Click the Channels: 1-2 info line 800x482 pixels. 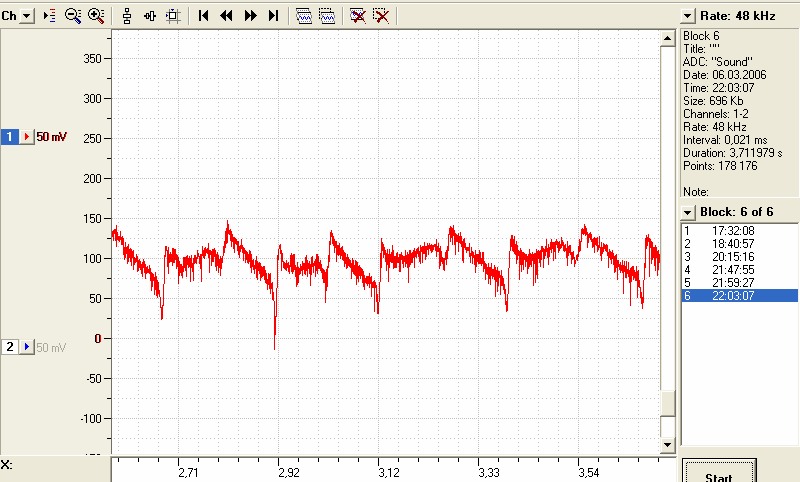pos(716,114)
